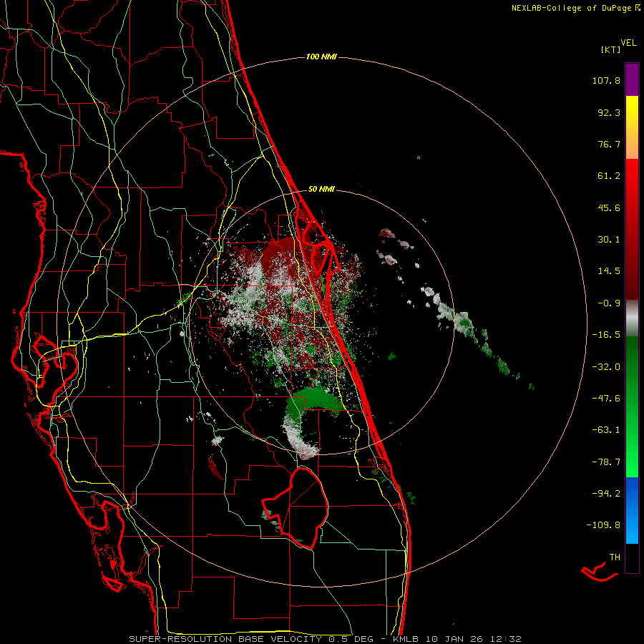The height and width of the screenshot is (644, 644).
Task: Select the 45.6 legend value
Action: click(x=609, y=208)
